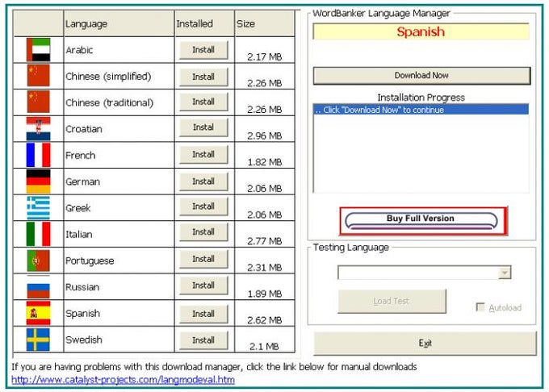This screenshot has width=549, height=392.
Task: Click the yellow Spanish language field
Action: [421, 31]
